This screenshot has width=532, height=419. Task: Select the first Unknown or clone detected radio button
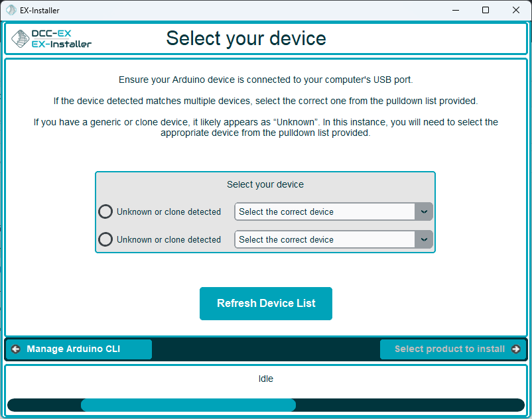pyautogui.click(x=105, y=211)
